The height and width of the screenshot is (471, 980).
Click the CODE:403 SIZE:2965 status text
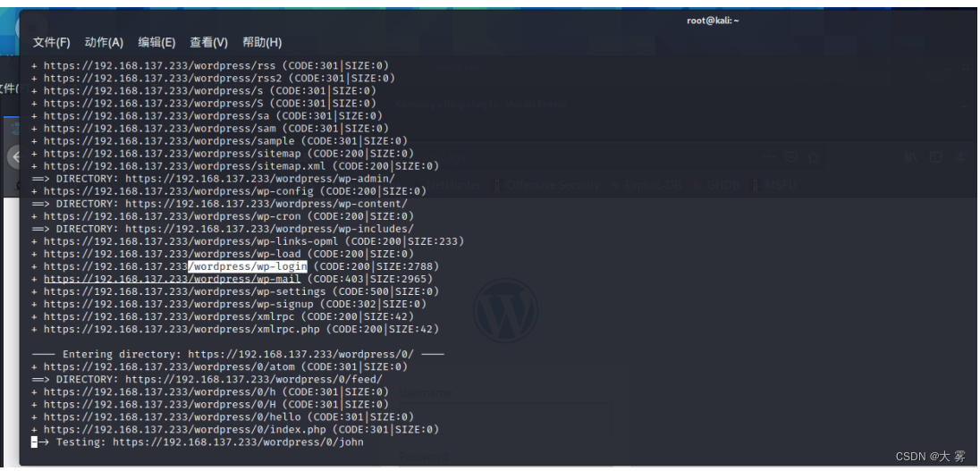click(x=370, y=279)
